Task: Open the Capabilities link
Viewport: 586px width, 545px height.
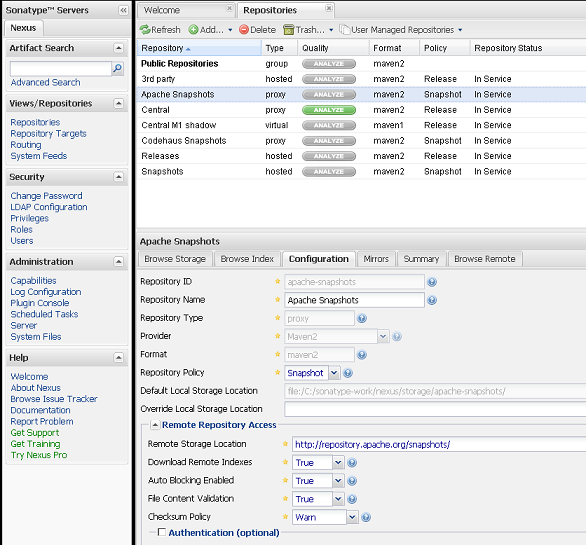Action: point(33,280)
